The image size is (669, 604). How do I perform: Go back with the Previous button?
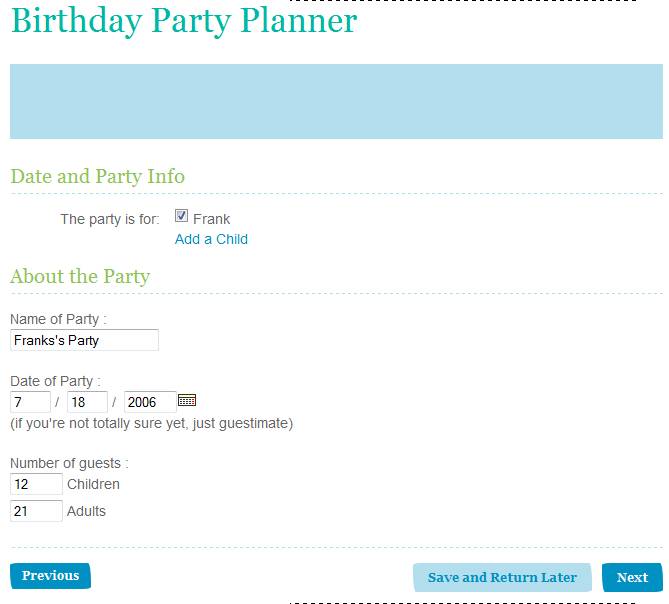tap(50, 576)
